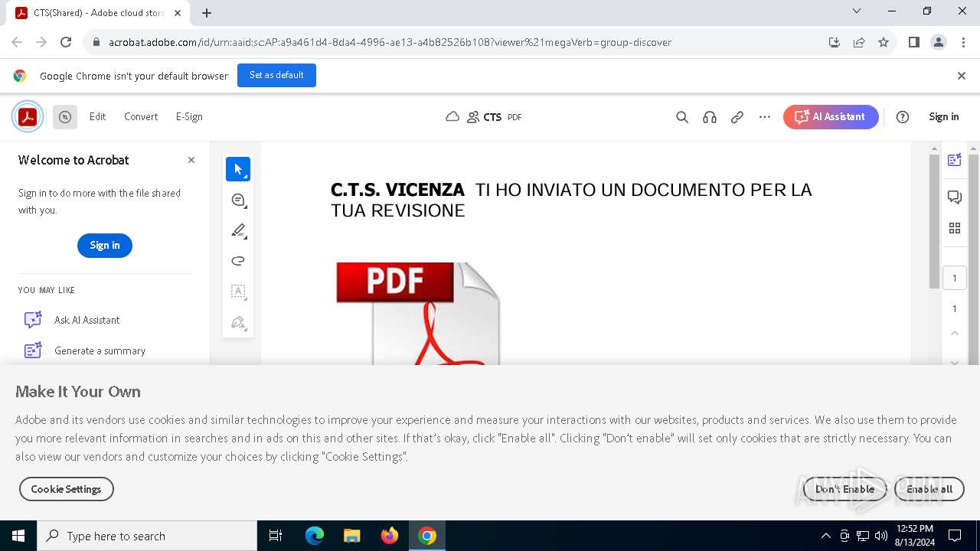
Task: Click the share page icon in the address bar
Action: point(859,42)
